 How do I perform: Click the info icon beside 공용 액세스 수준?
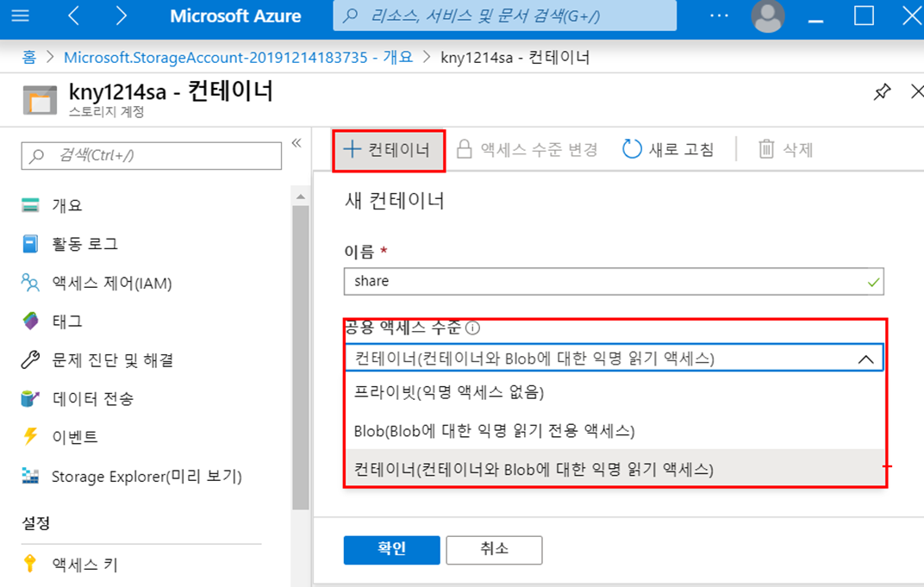472,328
